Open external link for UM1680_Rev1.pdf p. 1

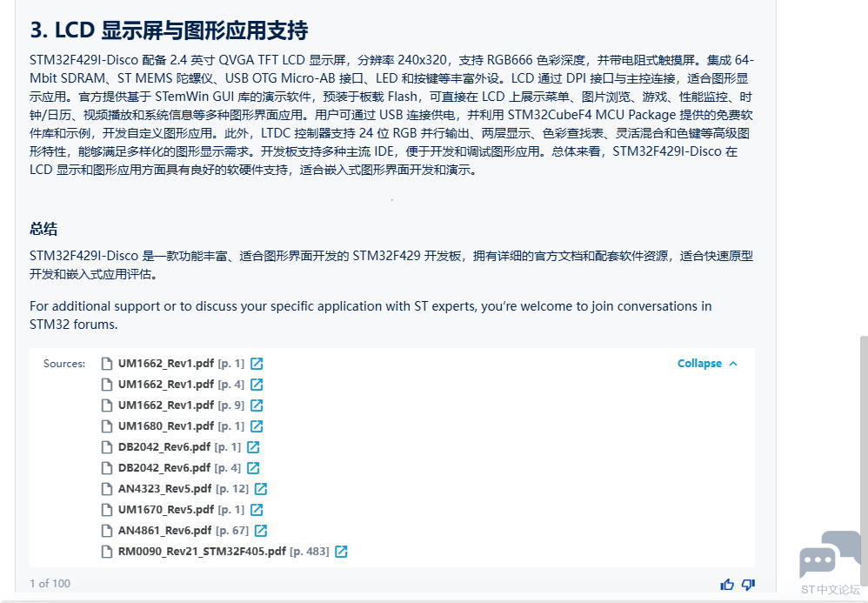(257, 426)
